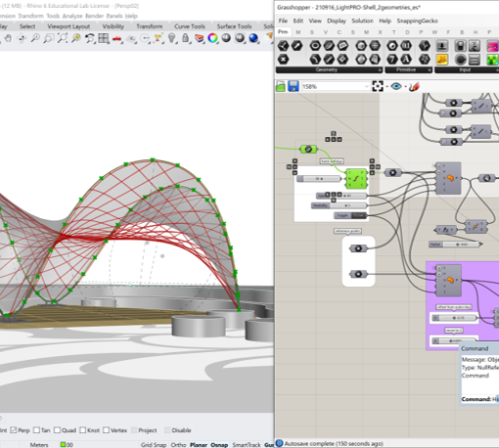The image size is (499, 448).
Task: Click the padlock Lock objects icon
Action: pyautogui.click(x=186, y=38)
